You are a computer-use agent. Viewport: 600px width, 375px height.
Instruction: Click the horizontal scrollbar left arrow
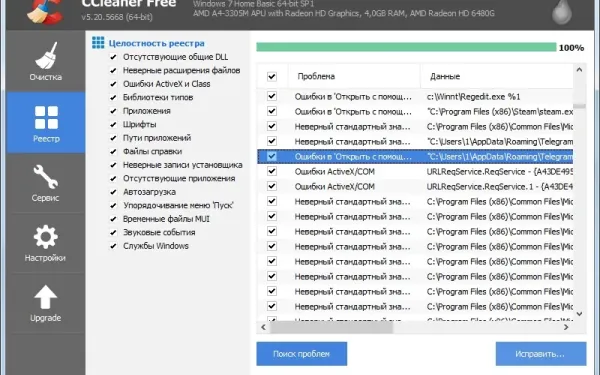[263, 327]
